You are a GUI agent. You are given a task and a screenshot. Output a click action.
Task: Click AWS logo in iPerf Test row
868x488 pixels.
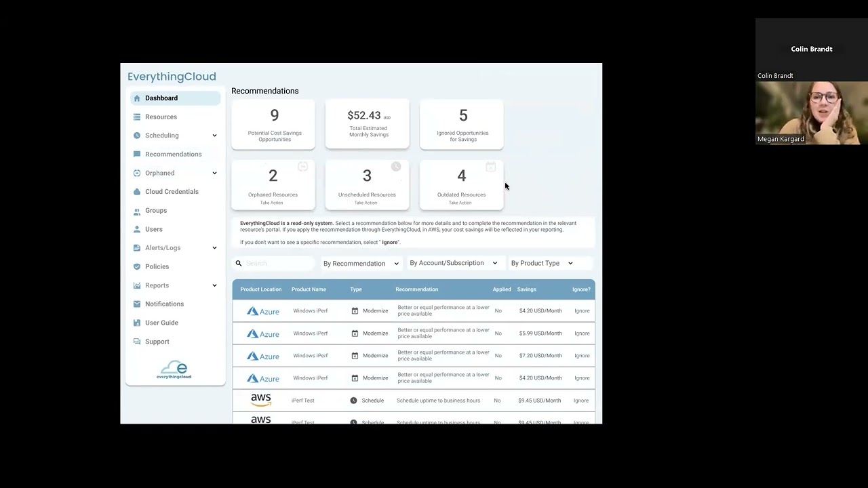261,401
